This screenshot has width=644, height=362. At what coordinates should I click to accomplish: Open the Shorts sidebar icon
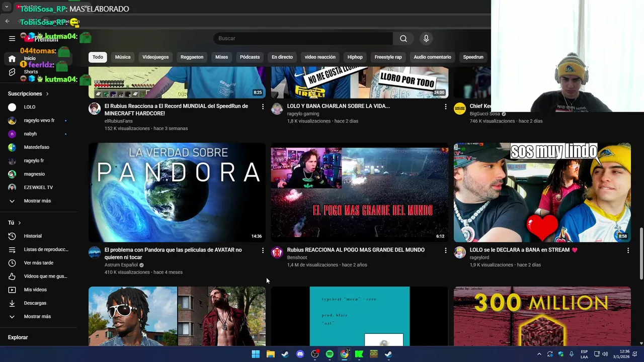12,72
